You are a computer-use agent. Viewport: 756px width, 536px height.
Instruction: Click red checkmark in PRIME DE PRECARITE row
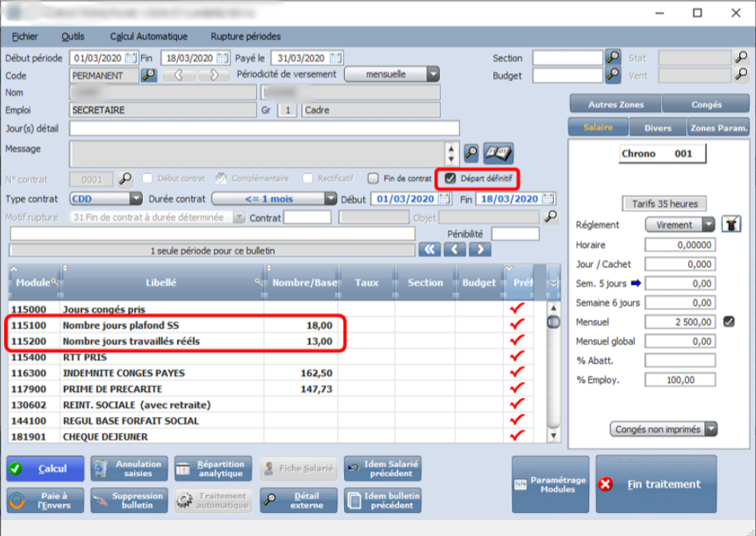[517, 388]
